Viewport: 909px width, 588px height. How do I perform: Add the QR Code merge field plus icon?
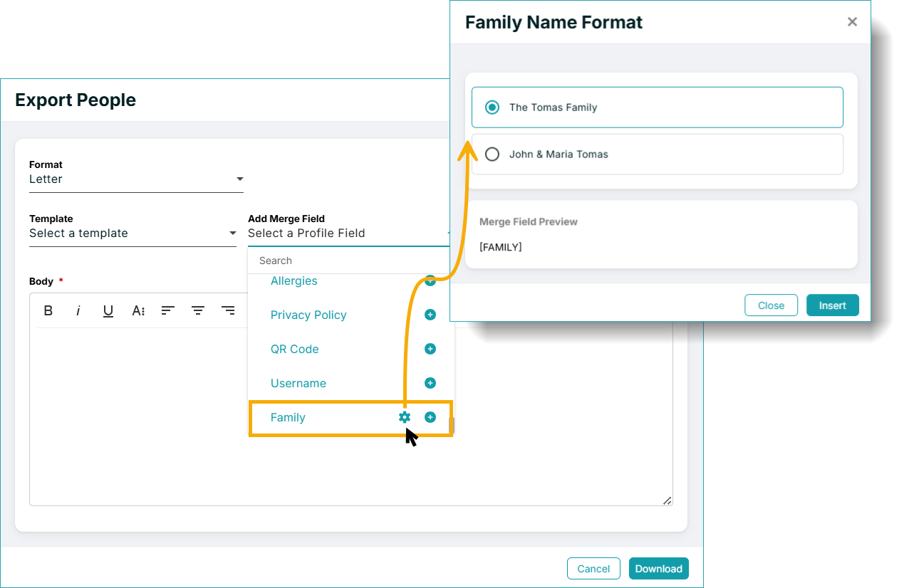(430, 349)
